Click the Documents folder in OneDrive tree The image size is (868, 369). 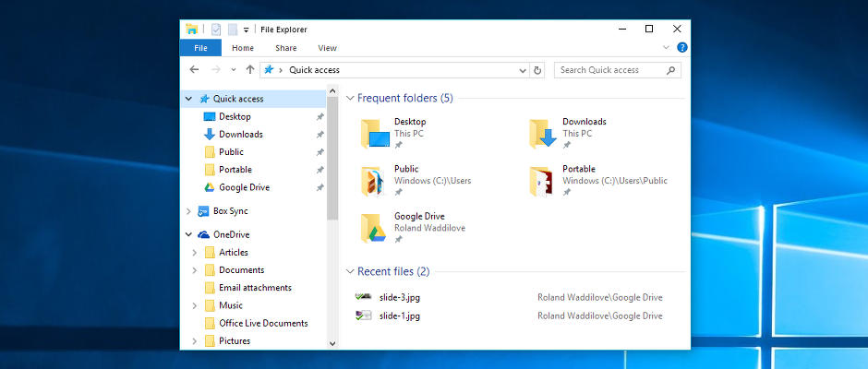(x=241, y=270)
